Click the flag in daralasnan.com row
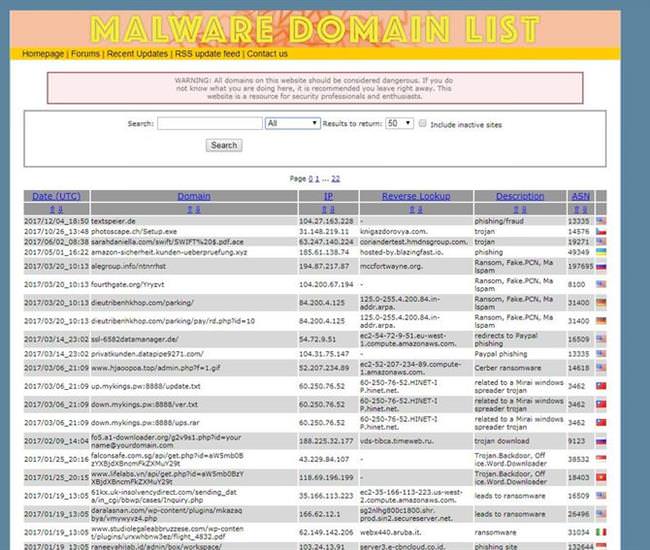The width and height of the screenshot is (650, 550). coord(601,514)
